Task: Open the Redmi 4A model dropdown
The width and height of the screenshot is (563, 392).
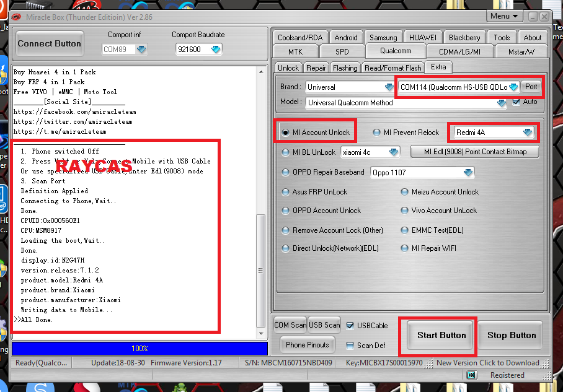Action: [x=528, y=133]
